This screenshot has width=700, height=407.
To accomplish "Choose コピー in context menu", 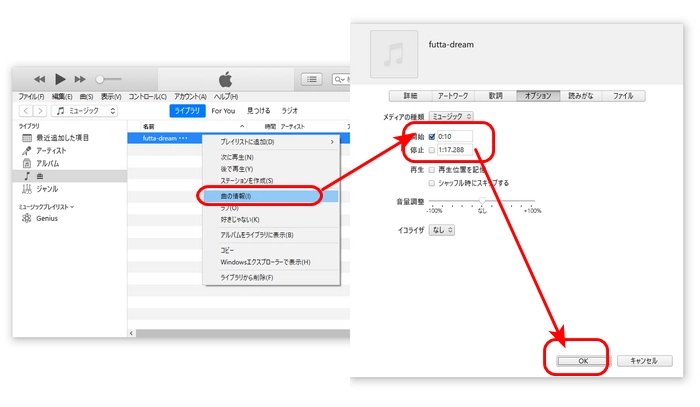I will (x=271, y=250).
